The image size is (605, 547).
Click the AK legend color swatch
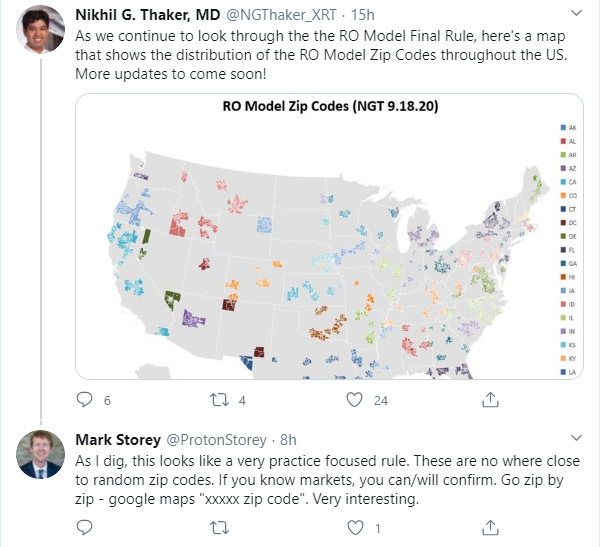pyautogui.click(x=562, y=128)
